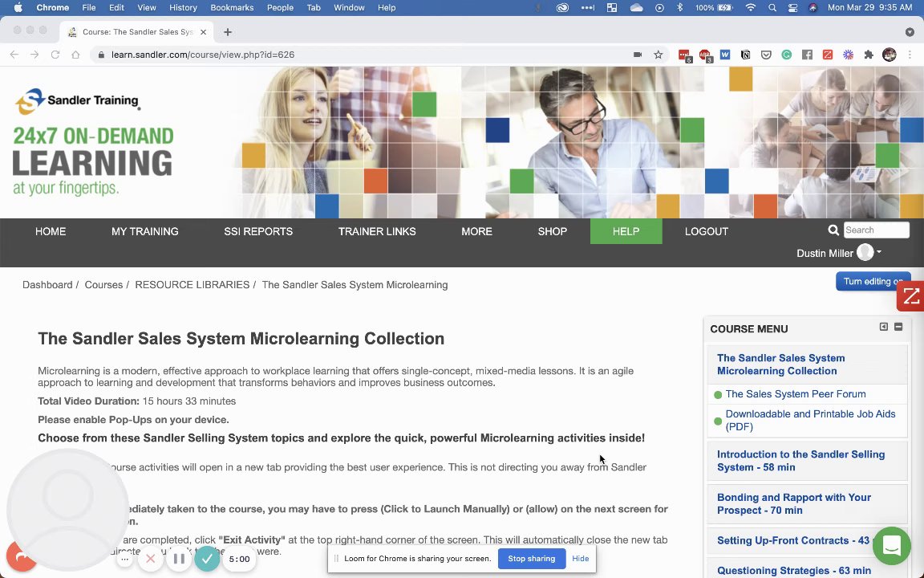Screen dimensions: 924x578
Task: Open the blue W extension icon
Action: [x=725, y=55]
